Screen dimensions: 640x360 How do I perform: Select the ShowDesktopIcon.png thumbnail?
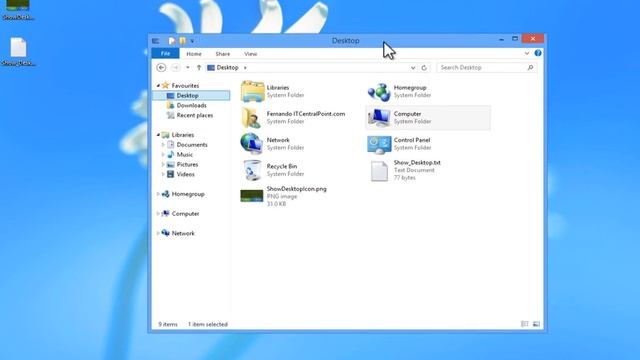click(251, 196)
